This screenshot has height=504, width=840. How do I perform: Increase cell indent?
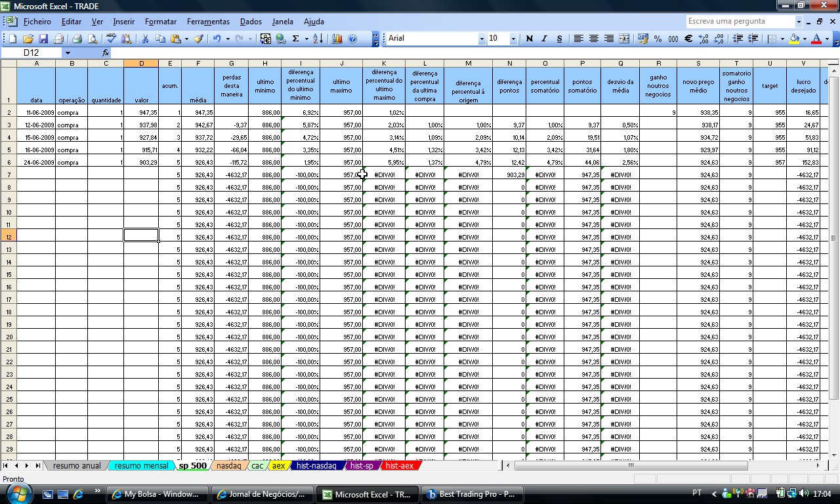click(x=753, y=39)
